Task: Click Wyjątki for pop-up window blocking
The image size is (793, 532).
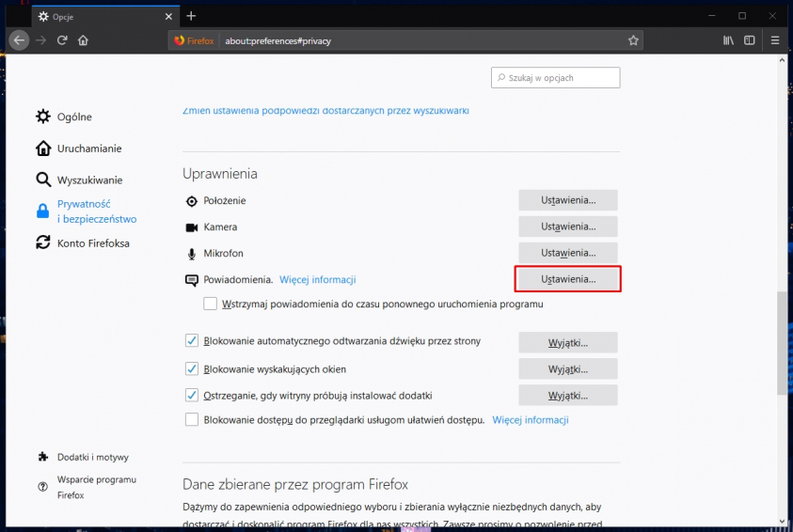Action: [x=567, y=368]
